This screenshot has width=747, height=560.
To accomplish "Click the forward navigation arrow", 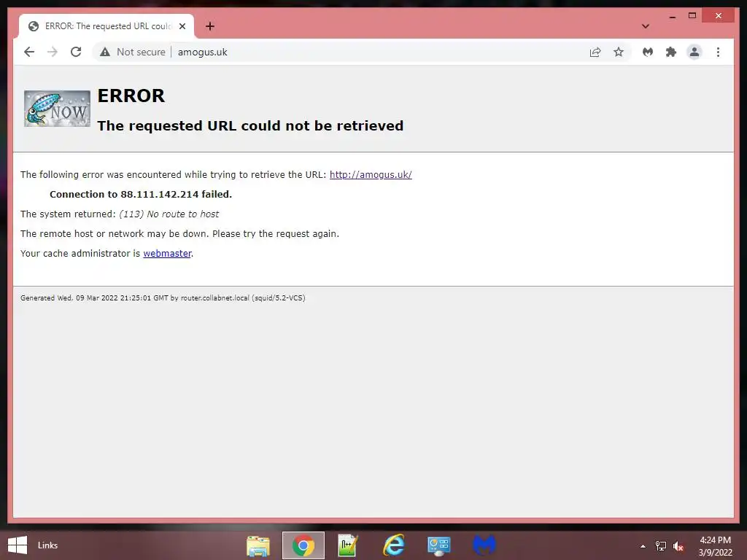I will 53,52.
